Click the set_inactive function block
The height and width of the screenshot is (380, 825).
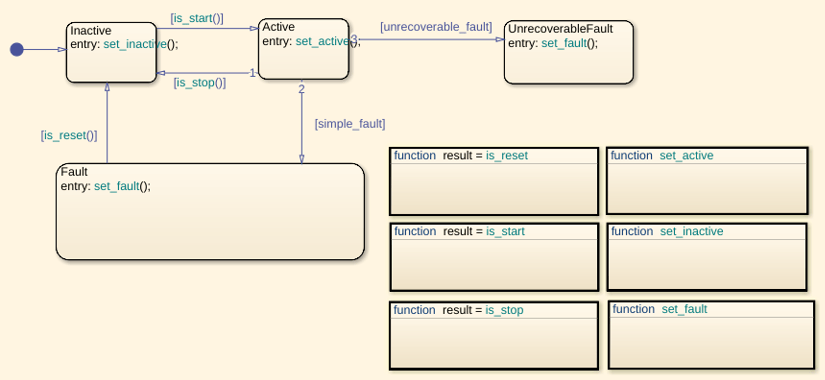(x=707, y=257)
